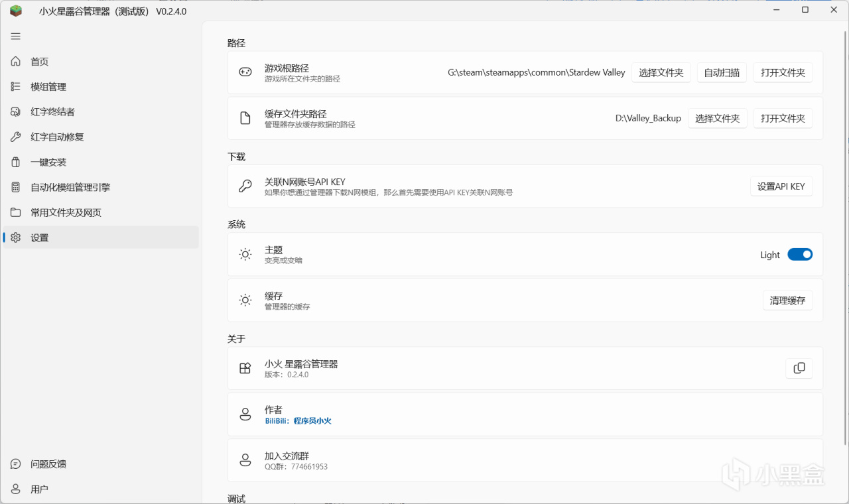Click the person icon beside 用户
The width and height of the screenshot is (849, 504).
click(16, 489)
